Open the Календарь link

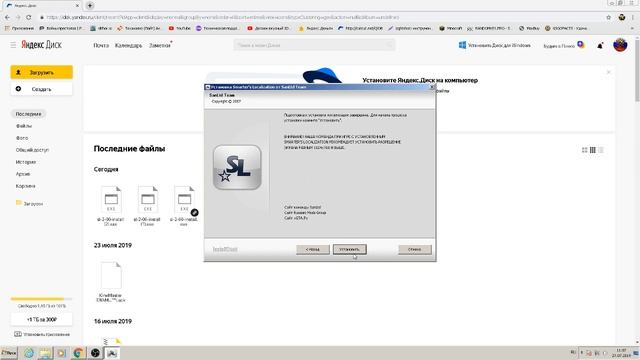(x=128, y=45)
